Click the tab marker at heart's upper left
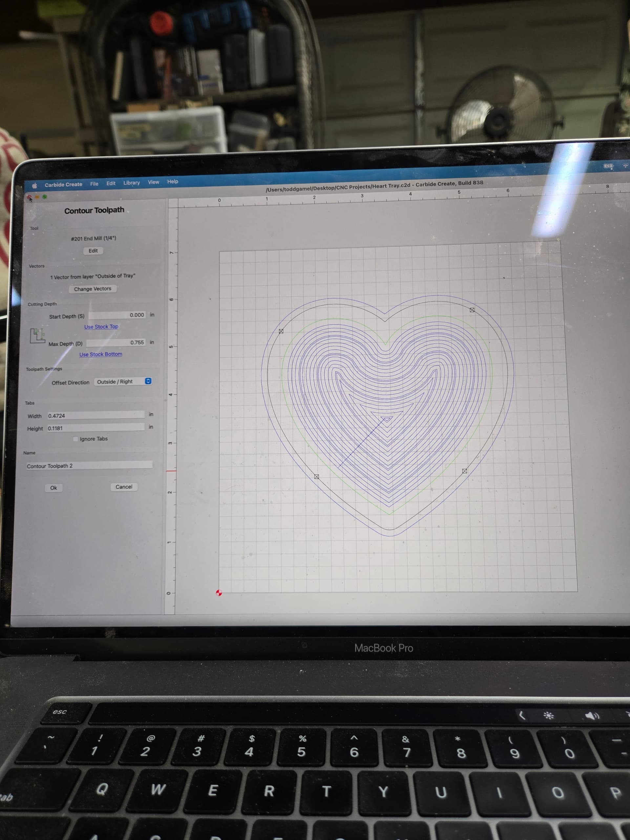Viewport: 630px width, 840px height. (281, 331)
